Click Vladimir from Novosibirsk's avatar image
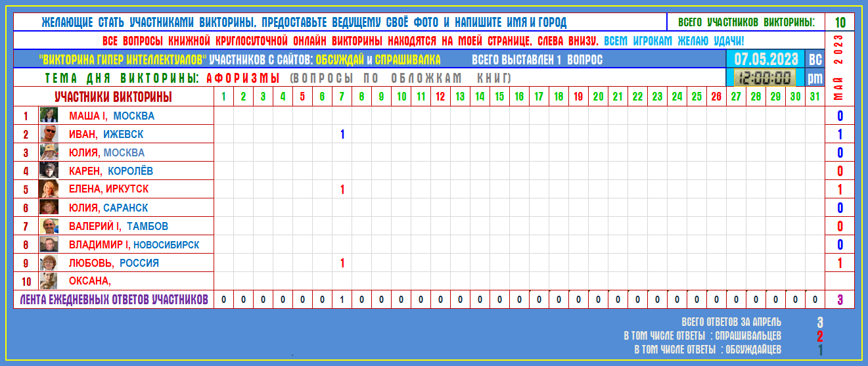The height and width of the screenshot is (366, 868). coord(49,244)
